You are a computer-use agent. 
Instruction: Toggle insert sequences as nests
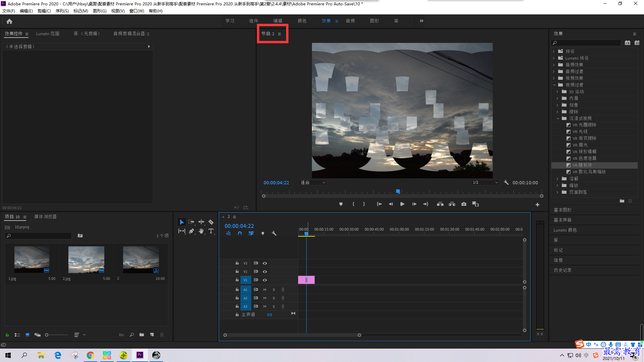click(x=228, y=233)
